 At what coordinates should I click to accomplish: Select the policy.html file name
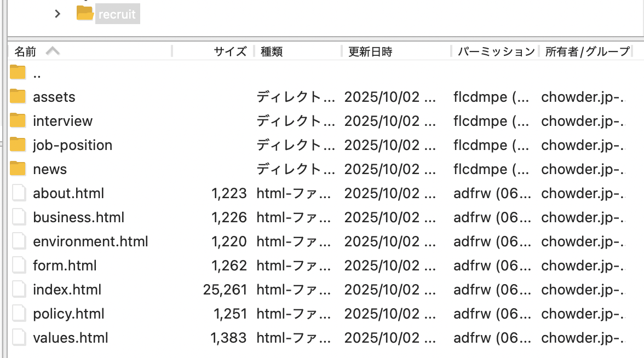(x=68, y=314)
